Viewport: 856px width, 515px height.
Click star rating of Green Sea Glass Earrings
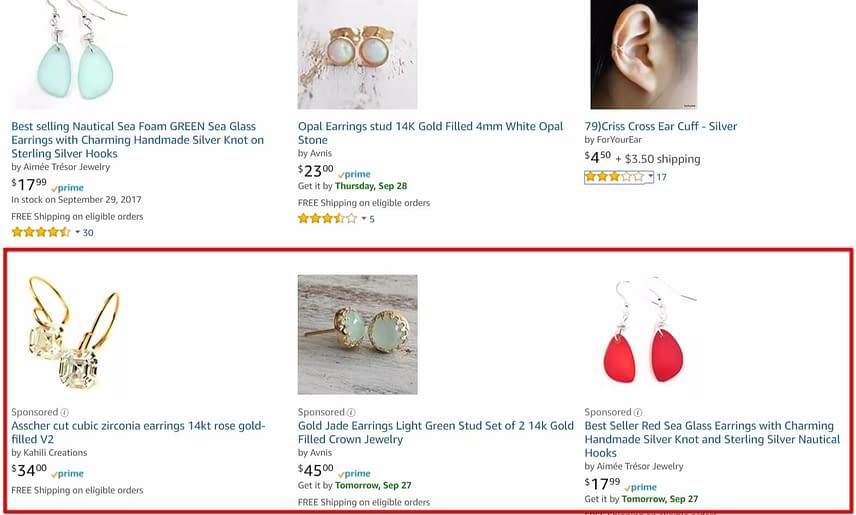coord(41,232)
